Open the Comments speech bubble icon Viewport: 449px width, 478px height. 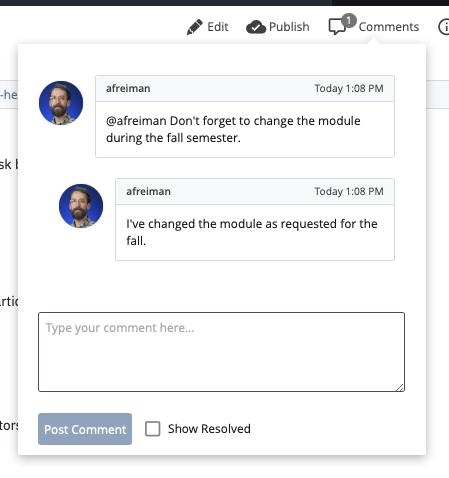click(x=337, y=27)
